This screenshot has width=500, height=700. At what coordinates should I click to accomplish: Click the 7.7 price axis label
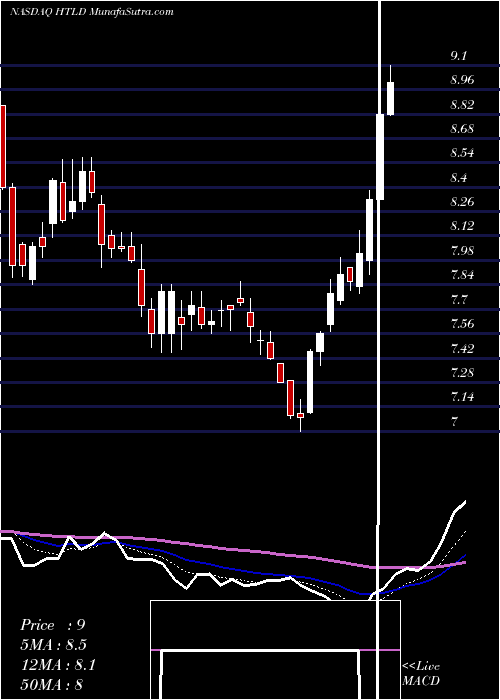tap(459, 299)
